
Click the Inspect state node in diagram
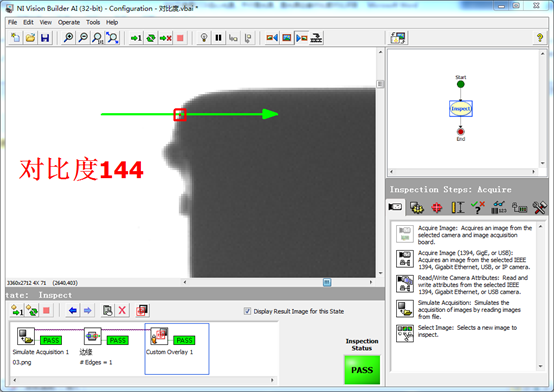click(x=461, y=109)
